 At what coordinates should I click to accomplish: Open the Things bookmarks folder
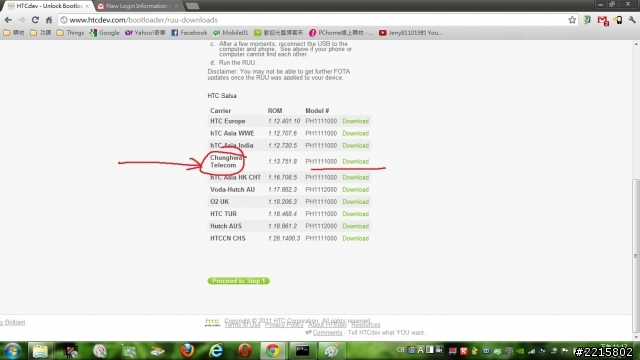[70, 33]
